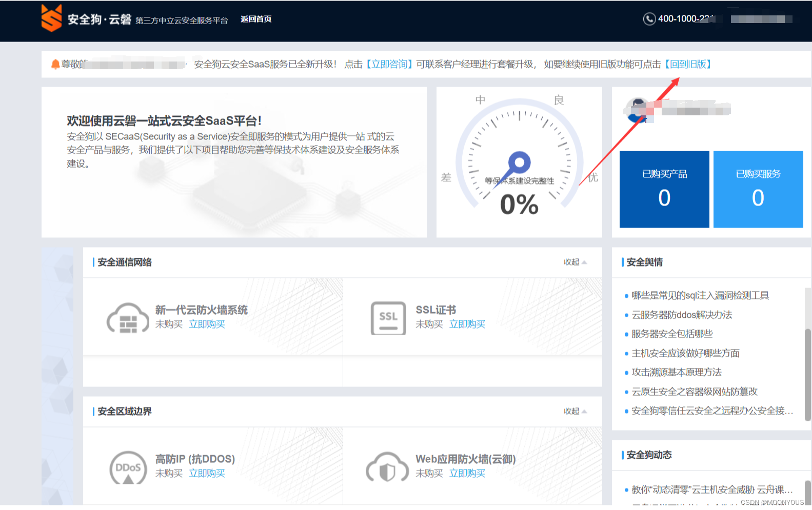This screenshot has width=812, height=510.
Task: Click the 安全区域边界 section heading
Action: (x=124, y=411)
